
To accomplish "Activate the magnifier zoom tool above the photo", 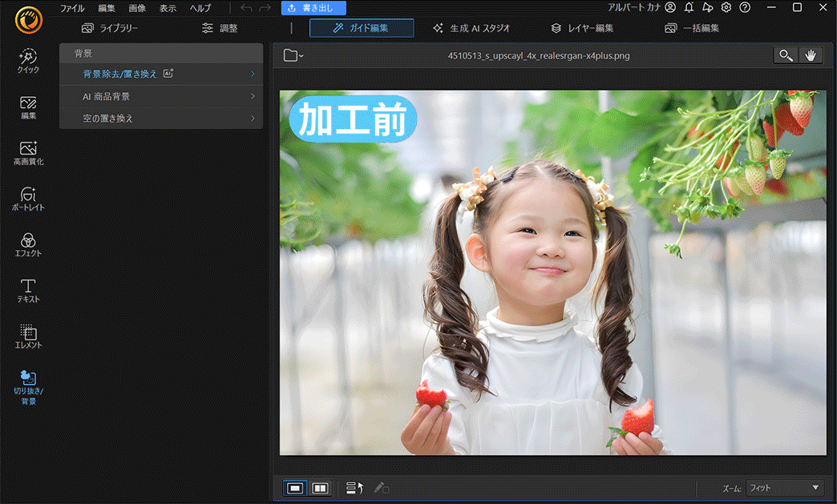I will 785,55.
